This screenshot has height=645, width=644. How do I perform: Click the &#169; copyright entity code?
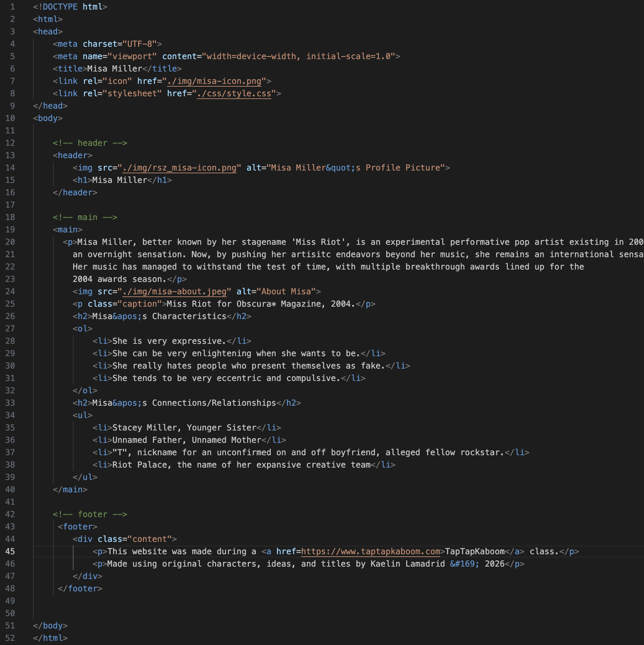click(x=465, y=564)
